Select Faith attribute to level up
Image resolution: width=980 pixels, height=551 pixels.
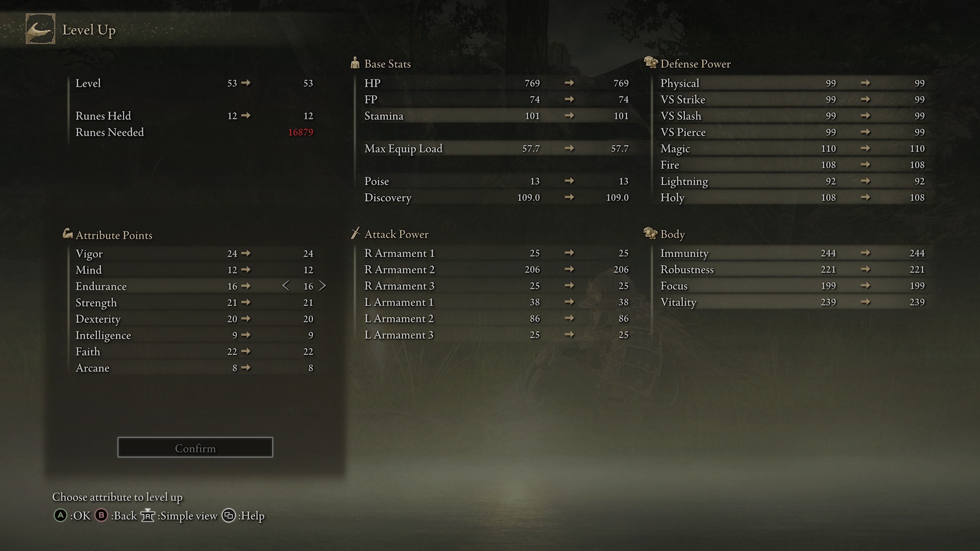tap(194, 350)
